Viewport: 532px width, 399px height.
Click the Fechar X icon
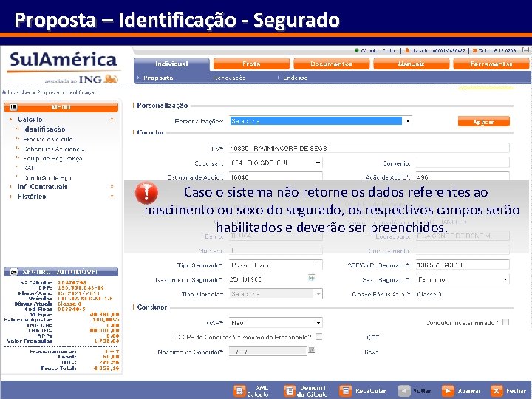(x=497, y=391)
